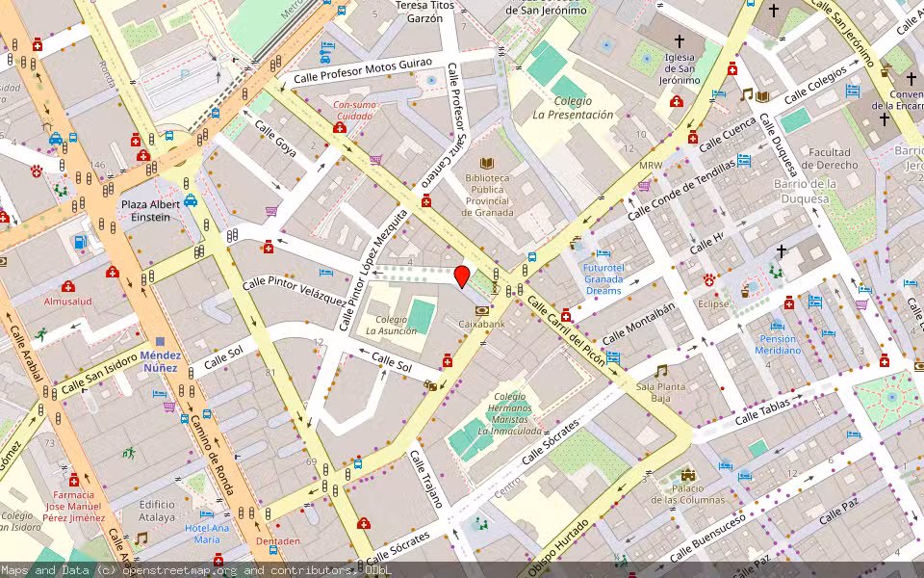
Task: Select the Calle Buensuceso street label
Action: [709, 538]
